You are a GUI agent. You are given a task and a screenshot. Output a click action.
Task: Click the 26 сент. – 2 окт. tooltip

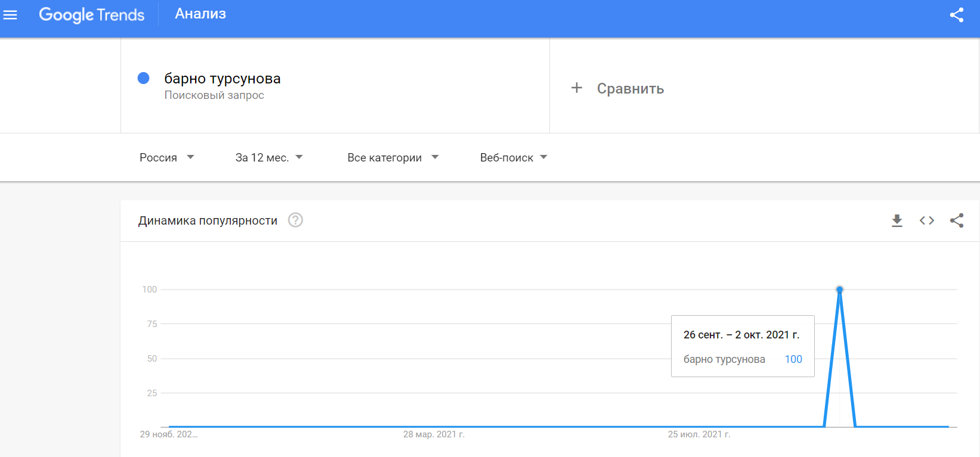tap(742, 334)
